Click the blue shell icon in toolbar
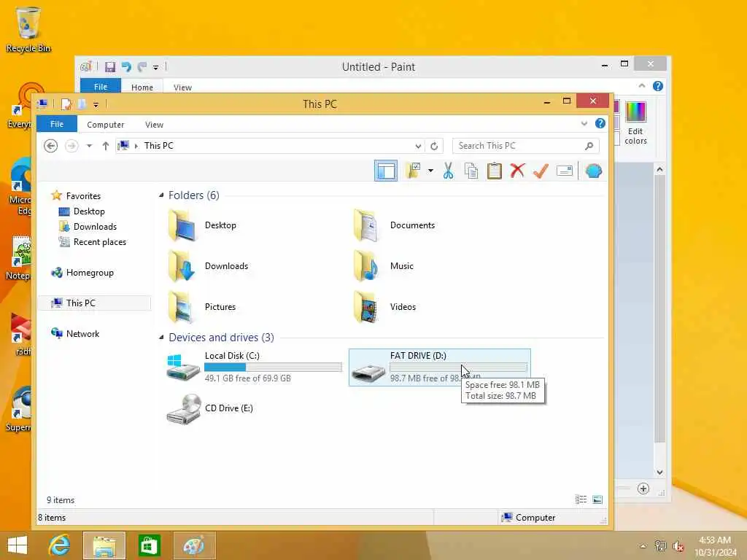The height and width of the screenshot is (560, 747). (x=594, y=171)
